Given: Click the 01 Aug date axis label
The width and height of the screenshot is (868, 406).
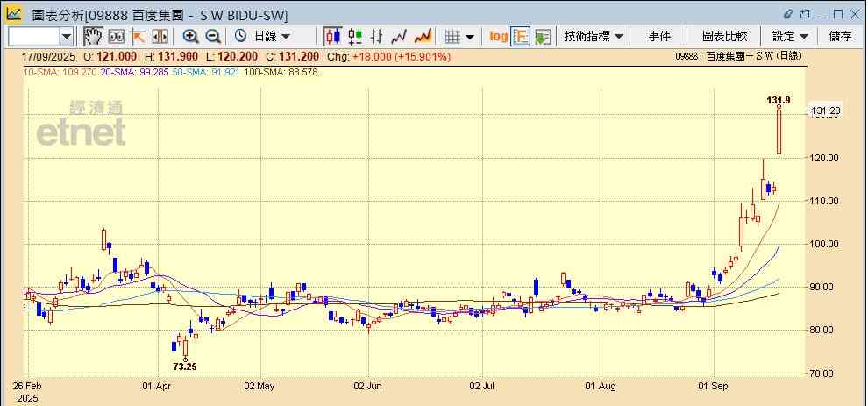Looking at the screenshot, I should coord(601,386).
